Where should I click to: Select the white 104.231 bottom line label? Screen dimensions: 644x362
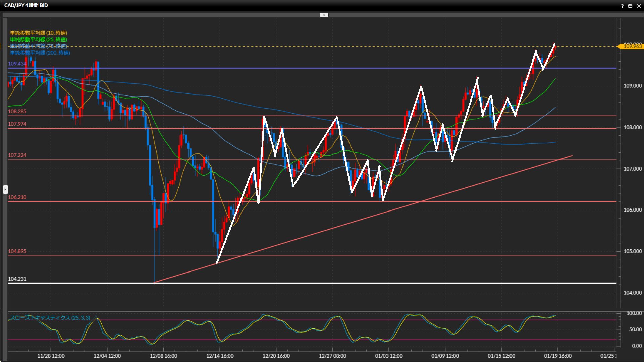click(x=17, y=279)
